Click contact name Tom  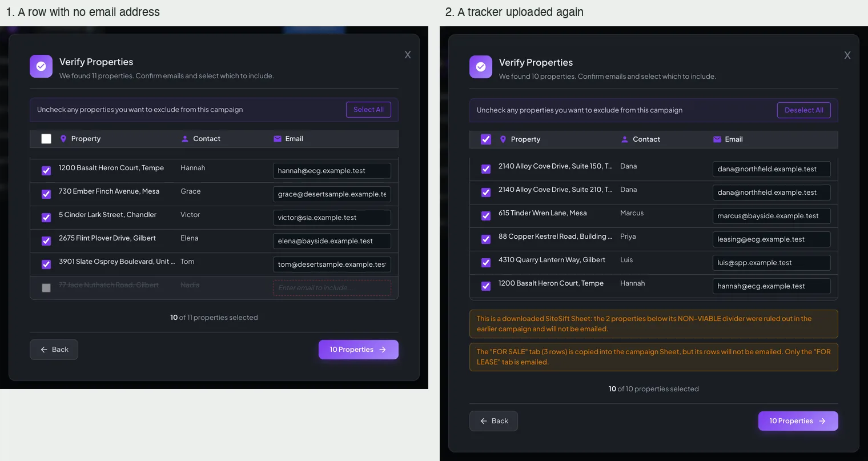187,262
